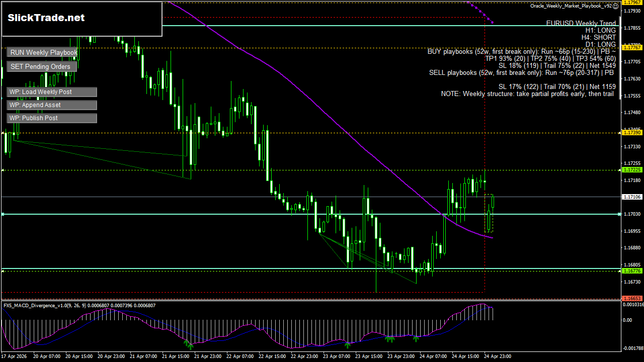
Task: Click the FX5_MACD_Divergence indicator label
Action: click(x=79, y=305)
